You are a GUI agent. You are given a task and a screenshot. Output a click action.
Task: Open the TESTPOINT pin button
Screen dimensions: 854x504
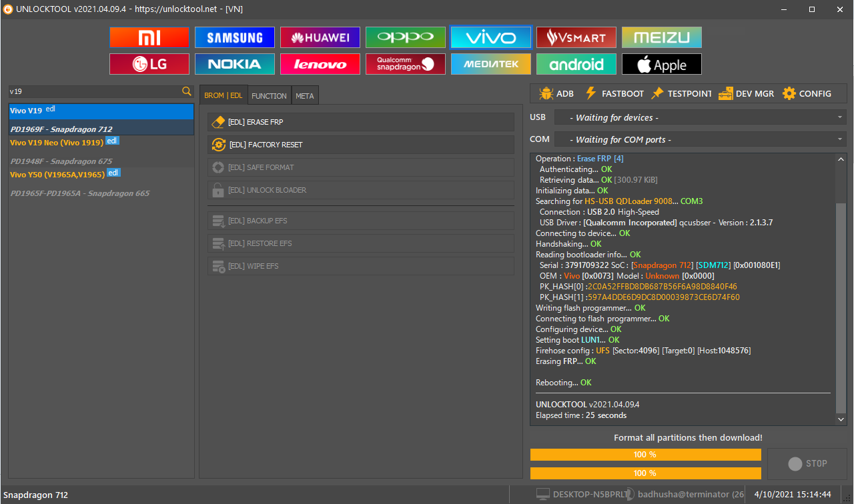point(681,93)
